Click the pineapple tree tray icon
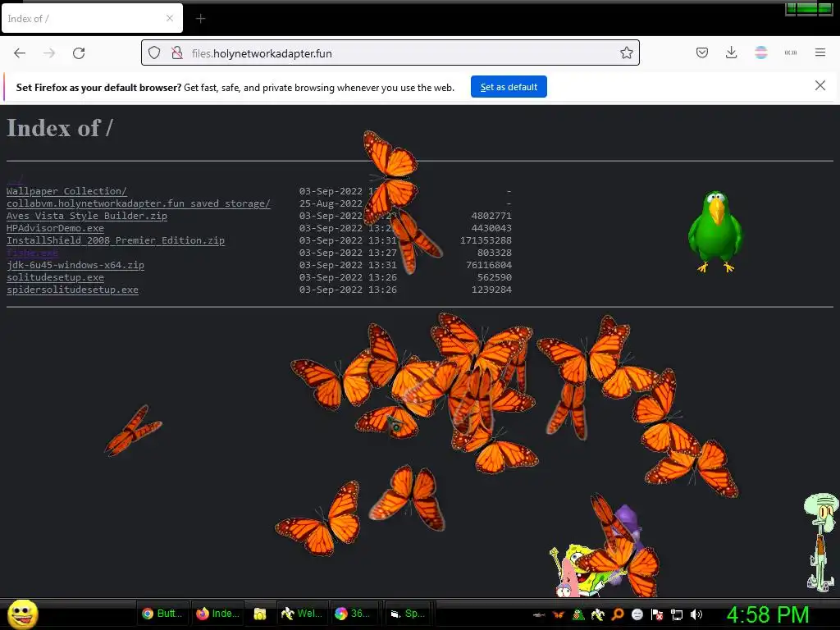 (578, 614)
